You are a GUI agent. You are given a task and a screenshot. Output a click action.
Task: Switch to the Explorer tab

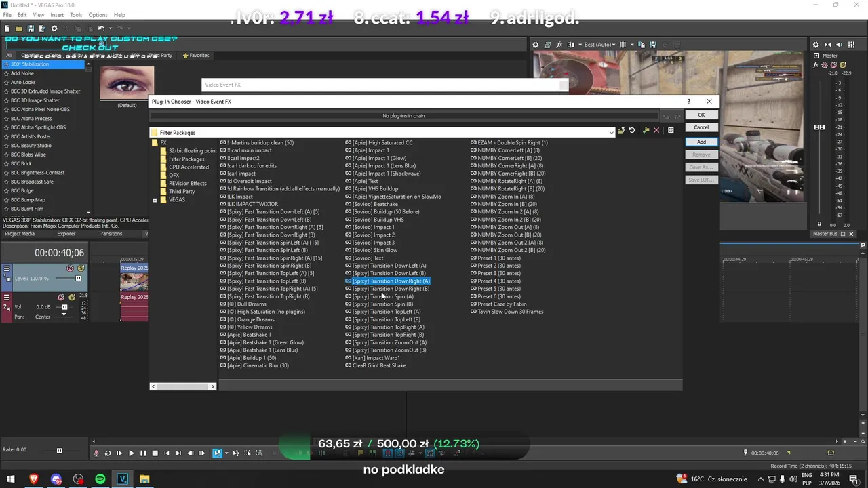[66, 234]
